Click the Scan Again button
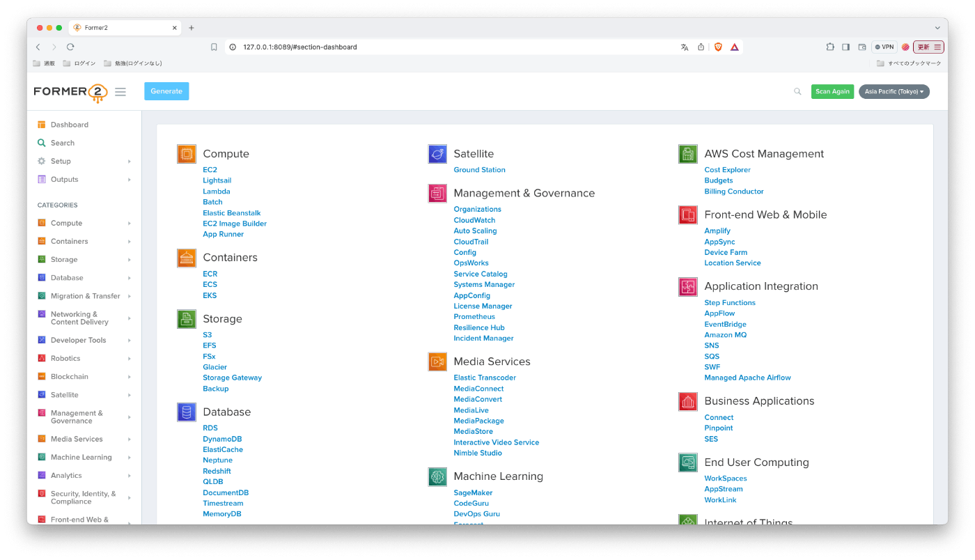The image size is (975, 560). click(x=832, y=91)
